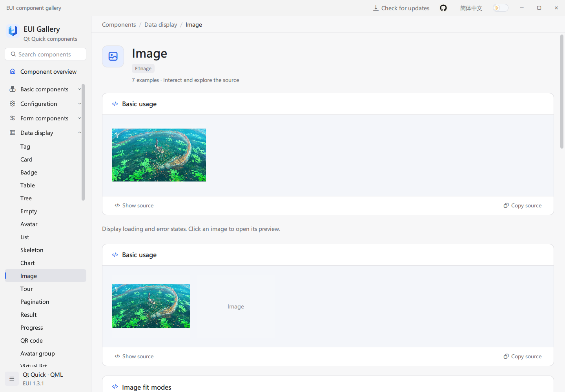Select List in the sidebar
Viewport: 565px width, 392px height.
(46, 237)
